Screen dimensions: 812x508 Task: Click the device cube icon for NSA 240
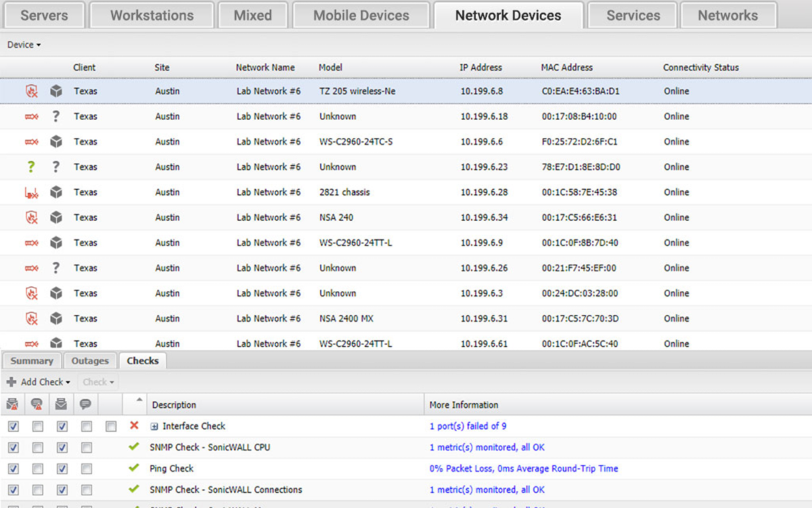pos(56,217)
